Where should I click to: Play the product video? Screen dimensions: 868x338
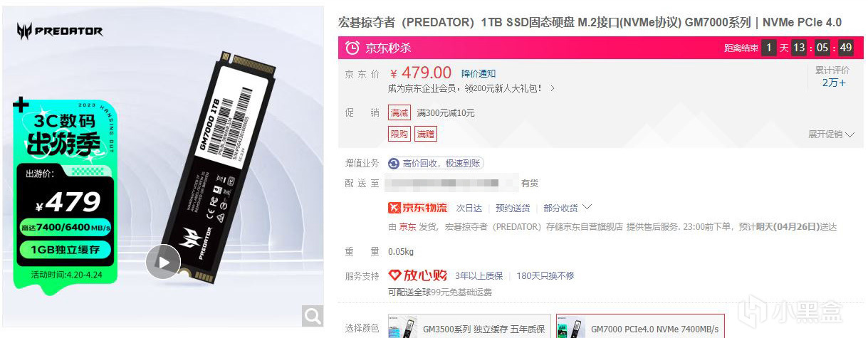(x=164, y=262)
